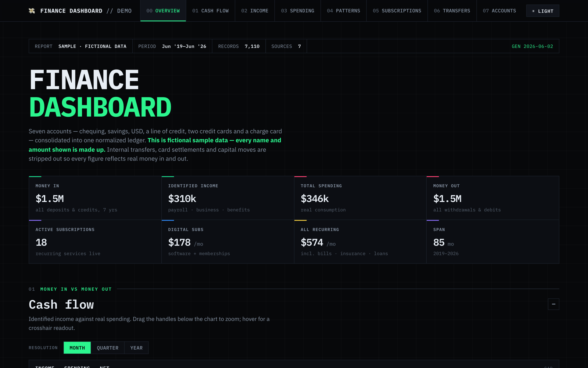Click the 'software + memberships' caption
588x368 pixels.
tap(199, 254)
